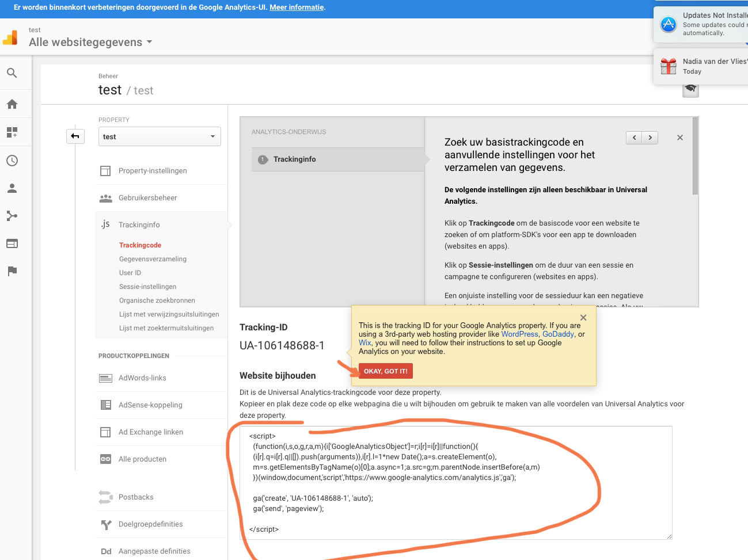Select User ID submenu item

[x=130, y=273]
